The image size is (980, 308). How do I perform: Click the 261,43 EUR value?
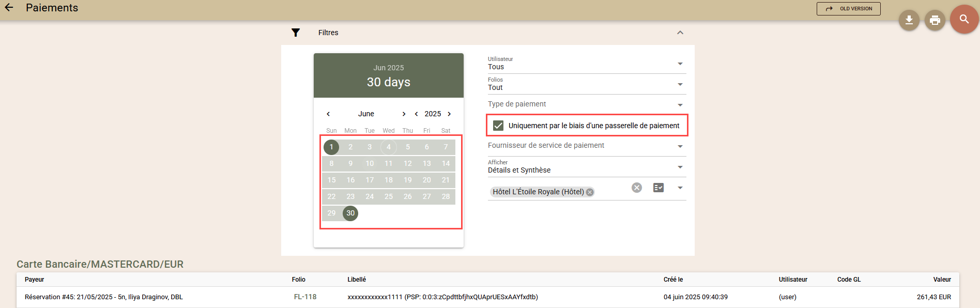pyautogui.click(x=934, y=297)
